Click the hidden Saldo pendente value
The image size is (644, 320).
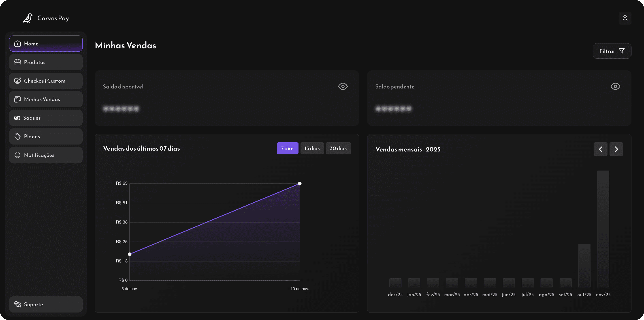click(394, 109)
